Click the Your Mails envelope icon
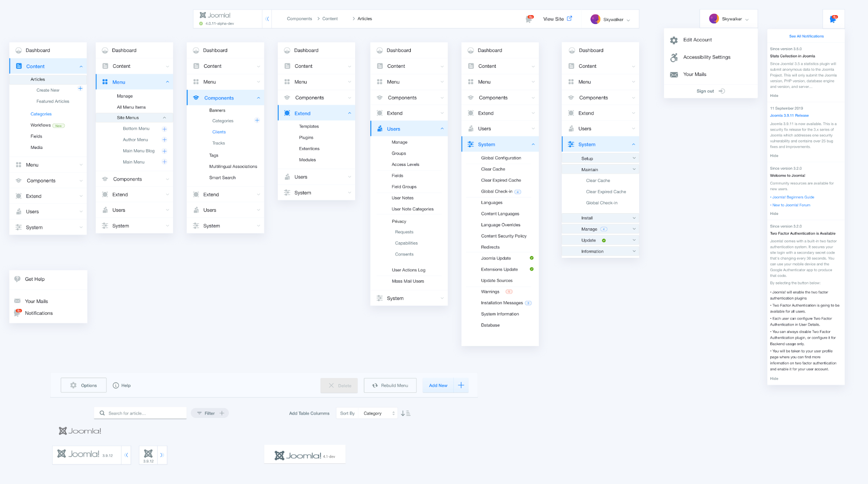Viewport: 868px width, 484px height. (674, 75)
